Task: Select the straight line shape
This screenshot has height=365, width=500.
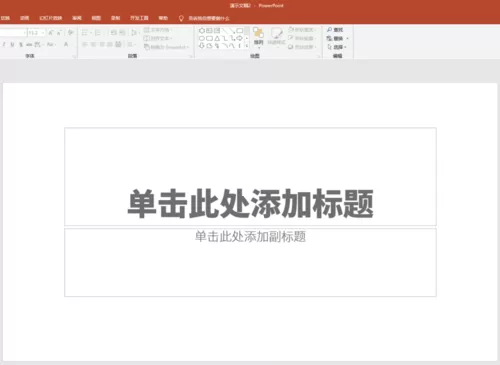Action: click(225, 31)
